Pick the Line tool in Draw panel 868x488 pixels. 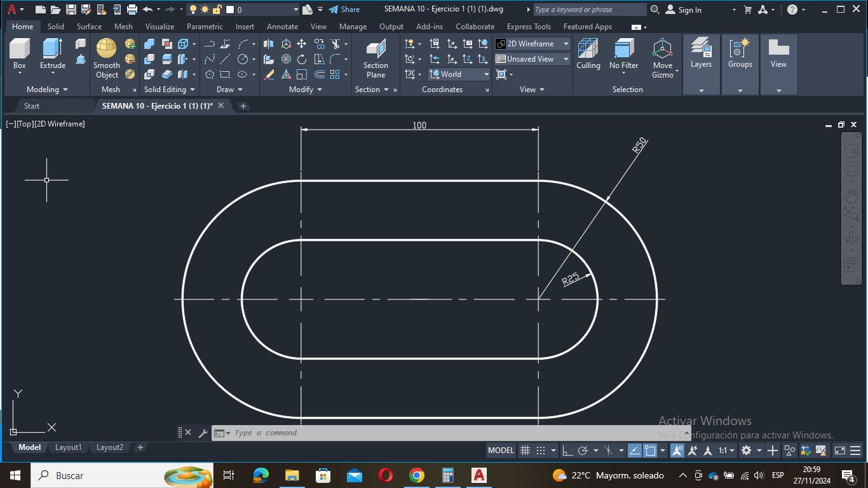pyautogui.click(x=225, y=59)
